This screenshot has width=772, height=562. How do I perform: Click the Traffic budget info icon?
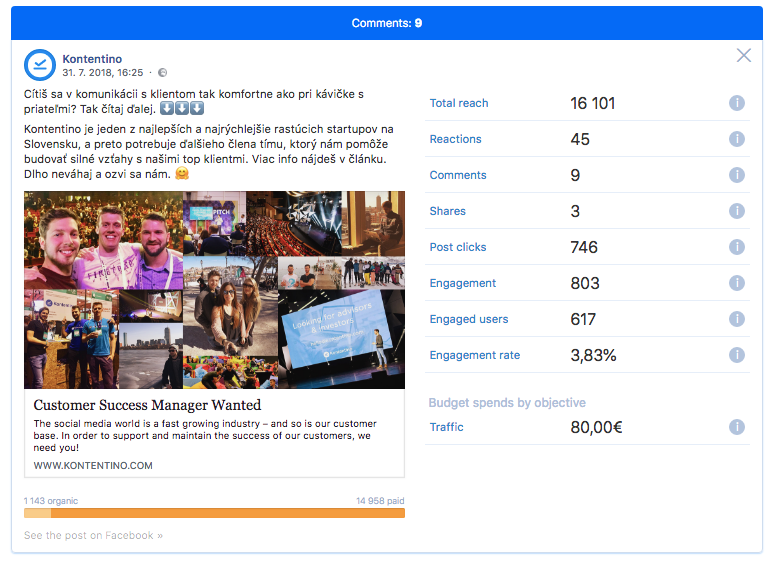[737, 427]
